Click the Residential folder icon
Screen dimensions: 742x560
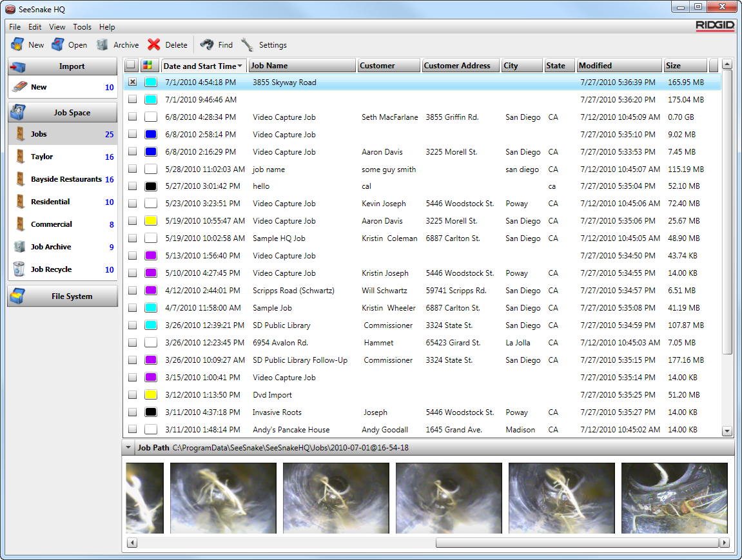click(x=20, y=202)
